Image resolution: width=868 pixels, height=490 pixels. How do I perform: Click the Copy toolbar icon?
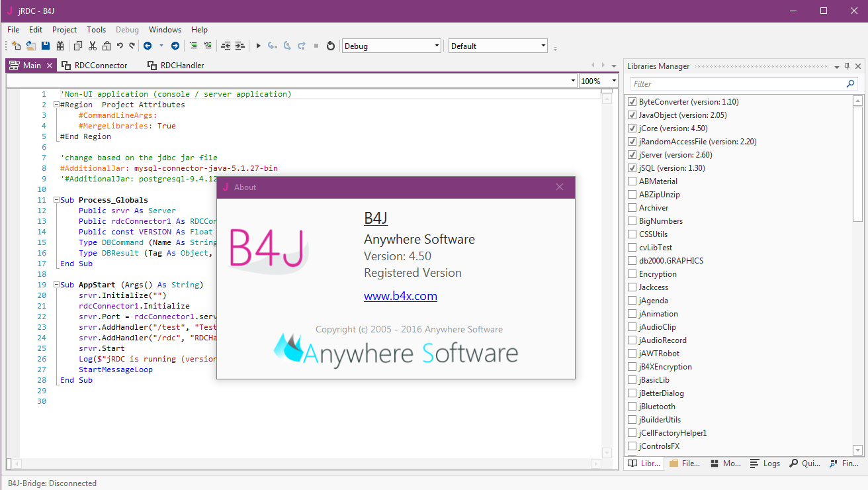78,46
